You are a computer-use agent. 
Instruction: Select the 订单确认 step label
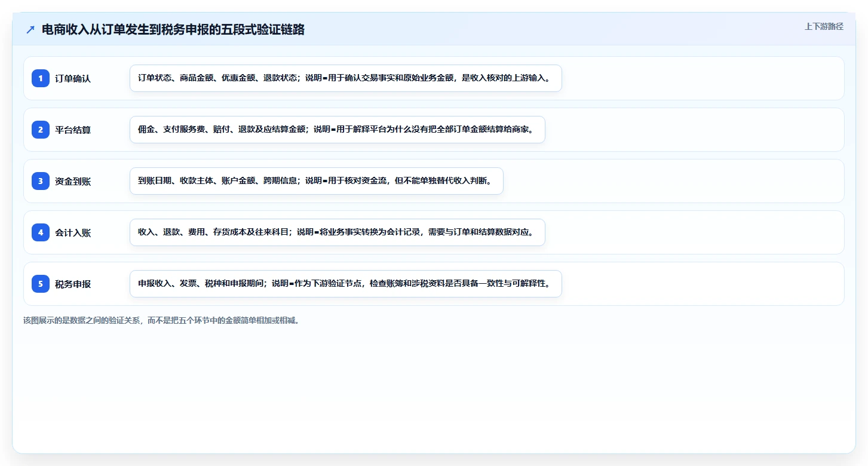click(73, 78)
